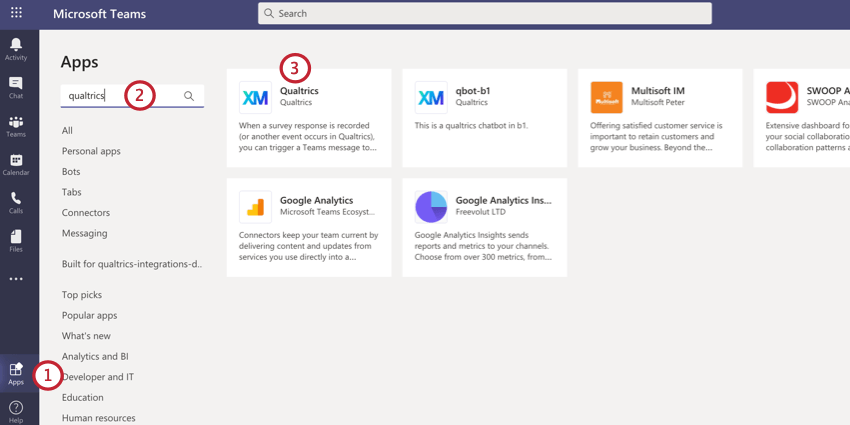Open the Top picks category
Viewport: 850px width, 425px height.
pyautogui.click(x=82, y=295)
